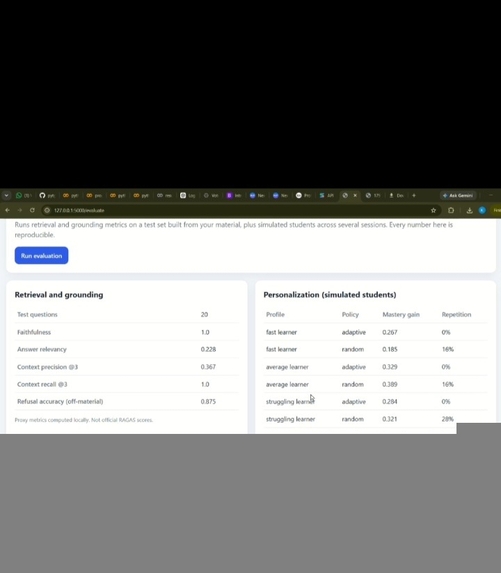Switch to the Downloads tab
The width and height of the screenshot is (501, 573).
396,196
